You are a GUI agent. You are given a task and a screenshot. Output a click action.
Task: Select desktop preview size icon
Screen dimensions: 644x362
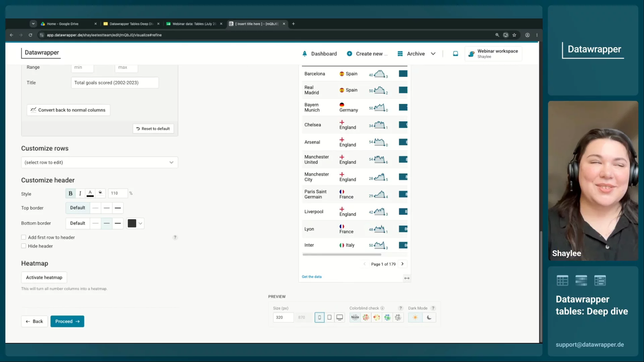(340, 317)
